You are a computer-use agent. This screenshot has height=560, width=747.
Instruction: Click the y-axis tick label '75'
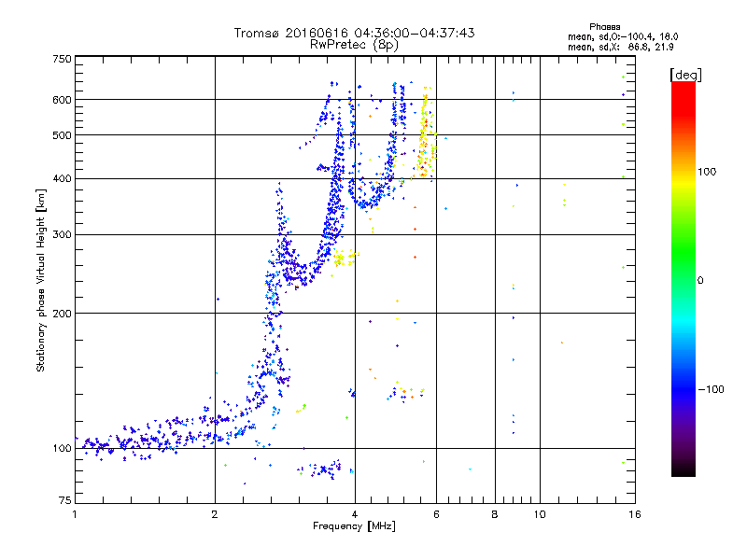[65, 500]
